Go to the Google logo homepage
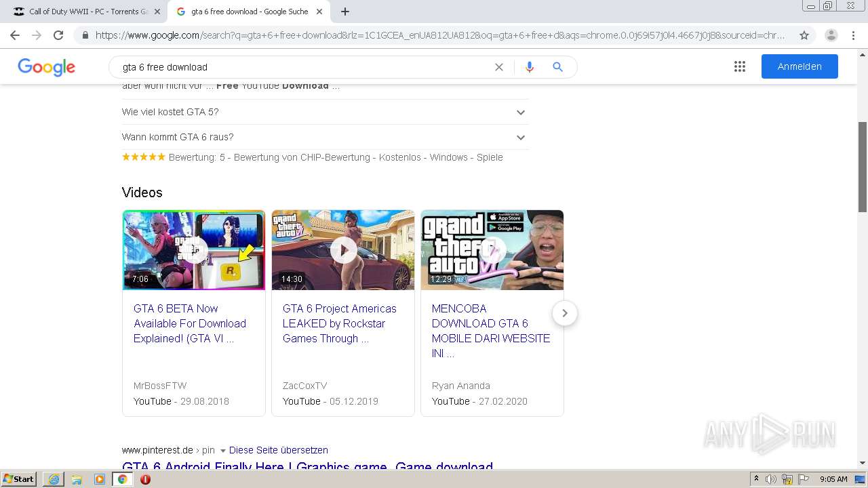 point(46,67)
